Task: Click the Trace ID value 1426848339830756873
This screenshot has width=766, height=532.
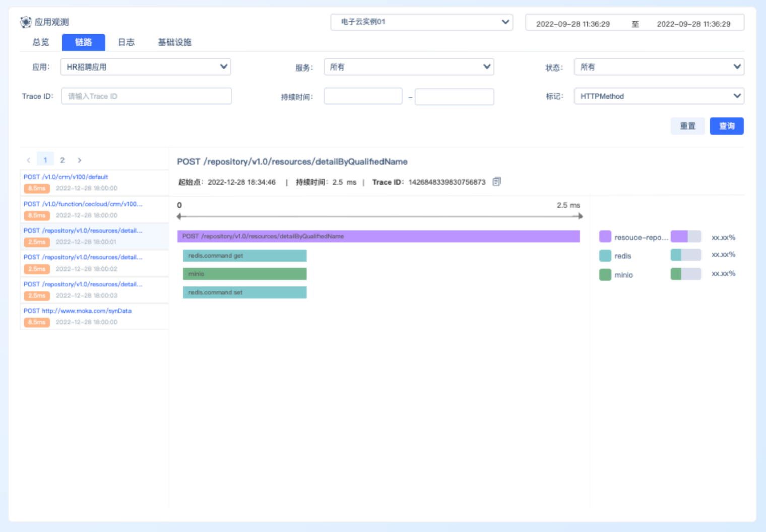Action: (x=447, y=182)
